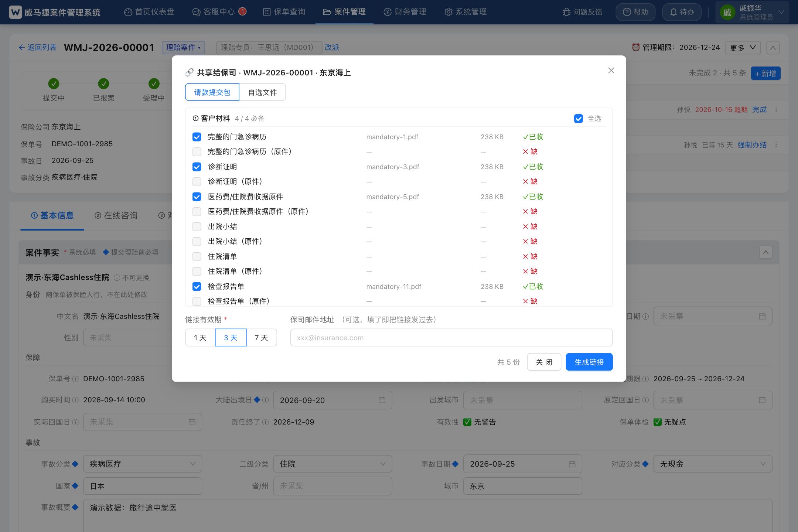Uncheck 医药费/住院费收据原件 mandatory-5.pdf checkbox
This screenshot has height=532, width=798.
pos(197,197)
